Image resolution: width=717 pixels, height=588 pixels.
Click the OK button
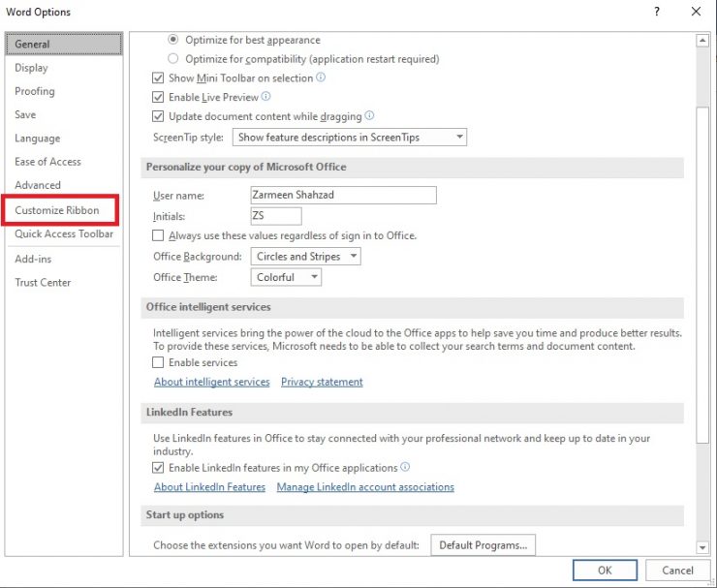(605, 570)
